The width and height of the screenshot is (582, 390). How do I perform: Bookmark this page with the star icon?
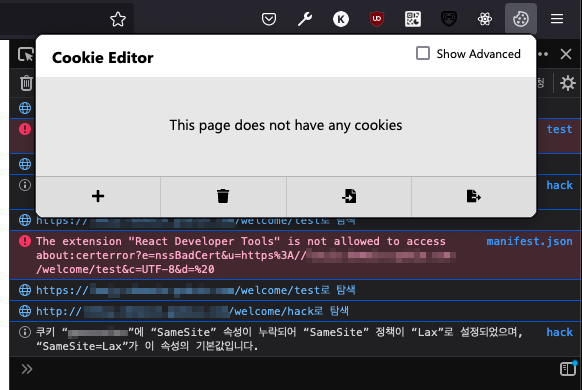tap(118, 19)
